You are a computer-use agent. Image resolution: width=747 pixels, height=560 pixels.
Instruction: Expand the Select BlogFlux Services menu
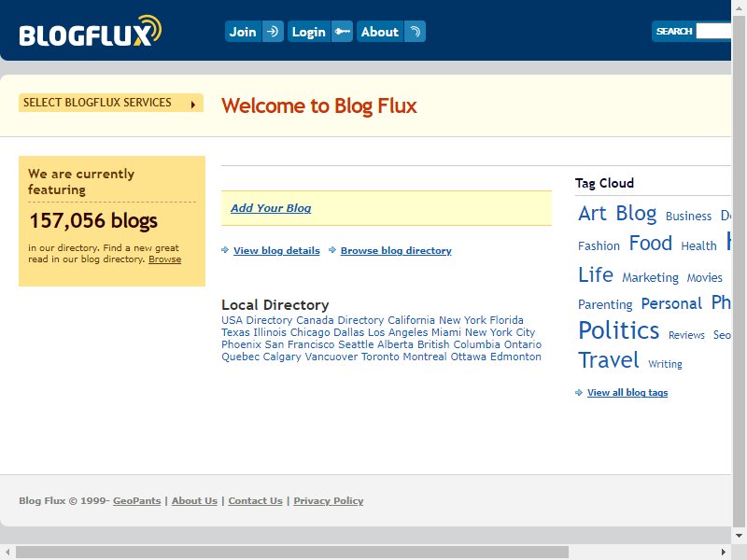tap(111, 103)
